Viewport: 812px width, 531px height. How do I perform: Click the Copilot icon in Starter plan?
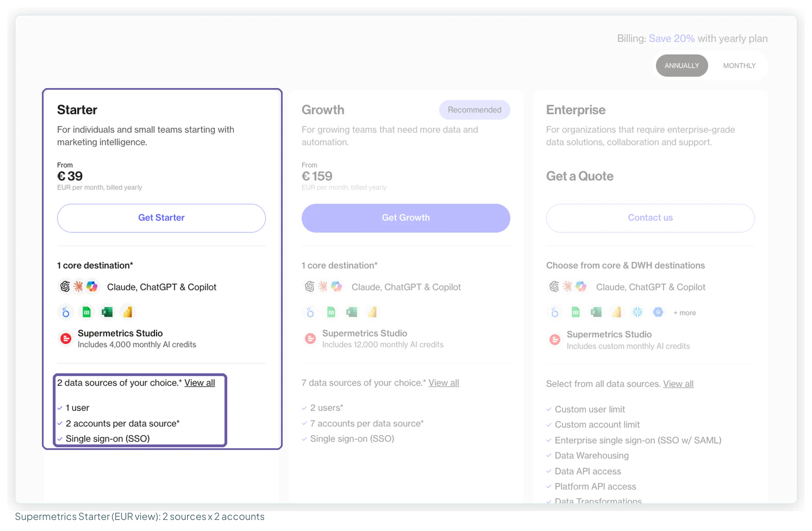92,286
